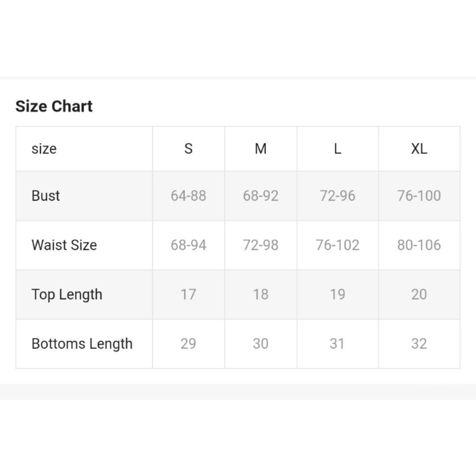Click the Bottoms Length value 31
476x476 pixels.
(x=337, y=344)
